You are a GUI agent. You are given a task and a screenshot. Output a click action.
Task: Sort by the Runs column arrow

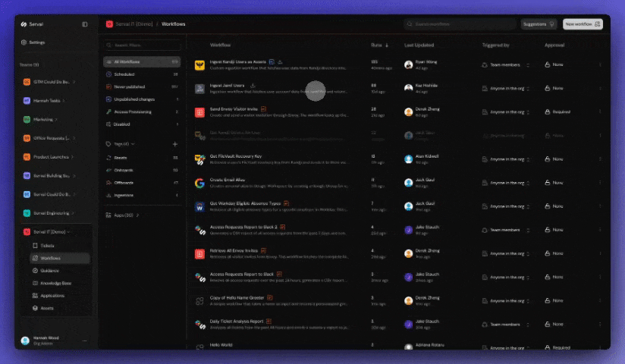pos(387,45)
